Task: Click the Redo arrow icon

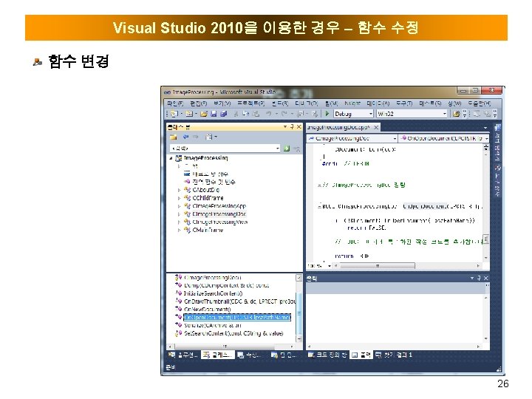Action: (x=284, y=114)
